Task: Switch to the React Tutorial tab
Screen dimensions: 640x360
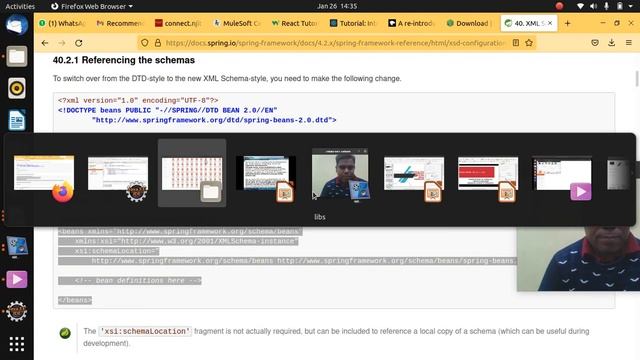Action: point(295,23)
